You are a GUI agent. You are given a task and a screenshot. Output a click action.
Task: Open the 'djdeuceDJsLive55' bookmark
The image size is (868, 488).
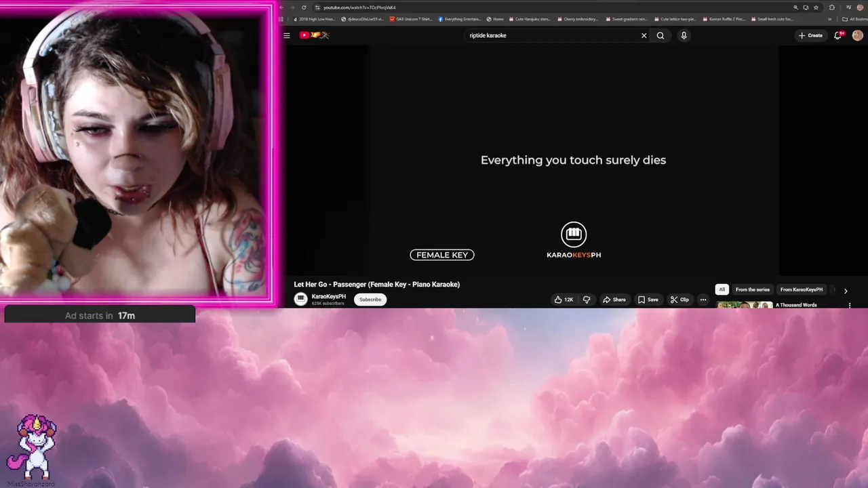coord(363,19)
